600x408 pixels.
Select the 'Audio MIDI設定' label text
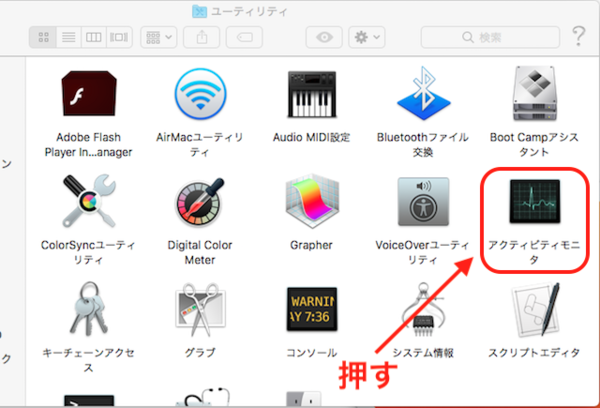311,137
